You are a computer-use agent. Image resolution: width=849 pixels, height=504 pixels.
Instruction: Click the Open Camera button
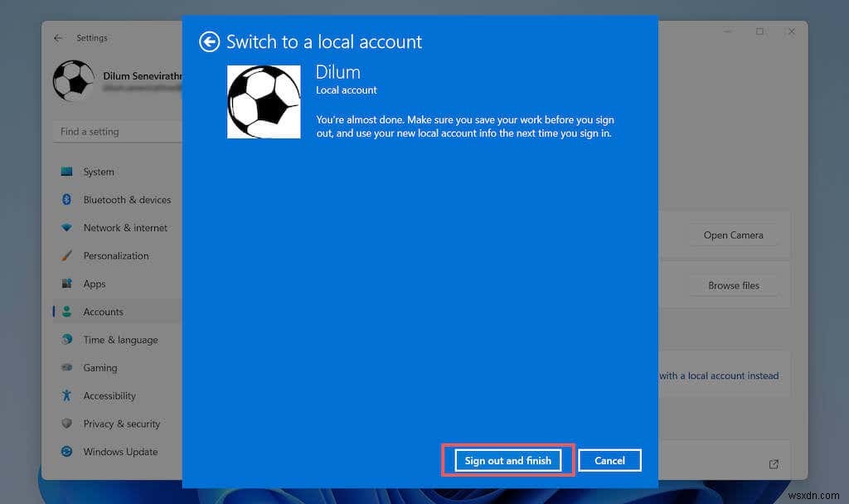click(x=733, y=235)
